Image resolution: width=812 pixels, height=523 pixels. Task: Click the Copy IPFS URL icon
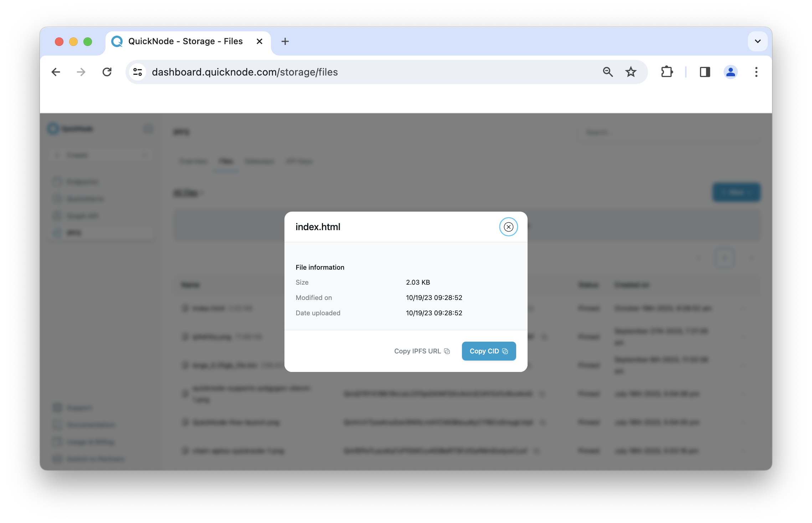(448, 351)
